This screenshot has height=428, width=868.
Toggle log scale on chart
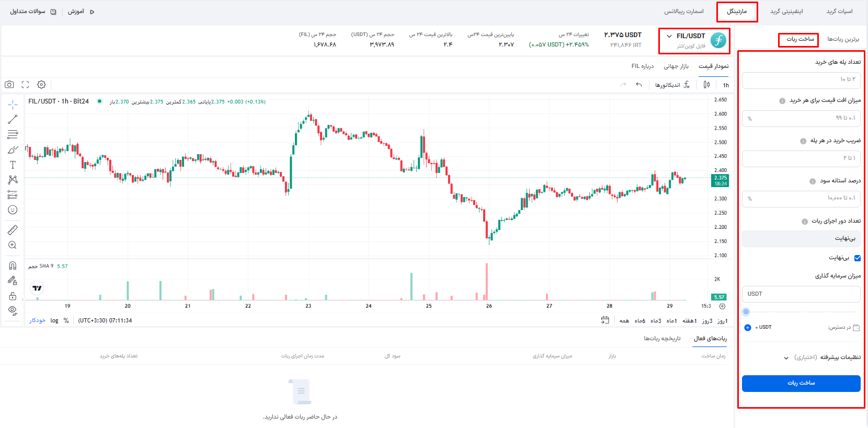coord(54,321)
